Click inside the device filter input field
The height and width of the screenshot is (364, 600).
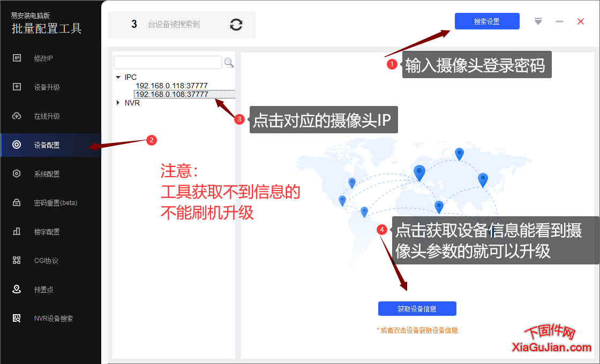[x=167, y=62]
